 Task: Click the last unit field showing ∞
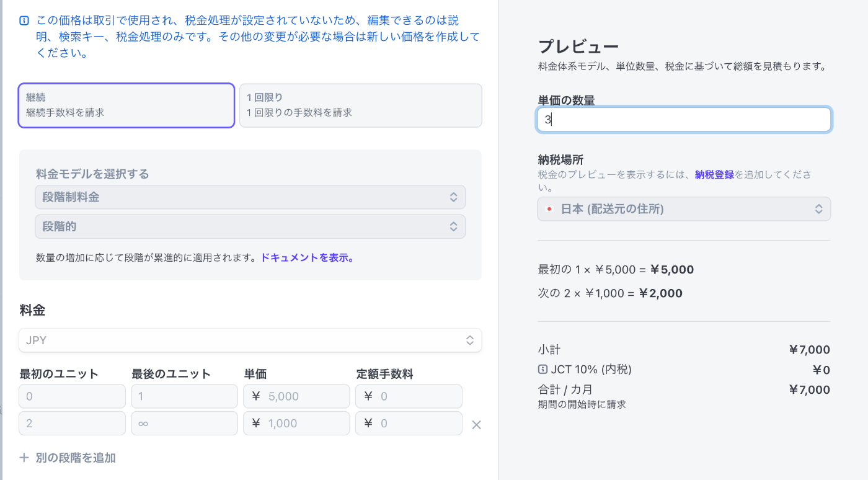coord(184,424)
